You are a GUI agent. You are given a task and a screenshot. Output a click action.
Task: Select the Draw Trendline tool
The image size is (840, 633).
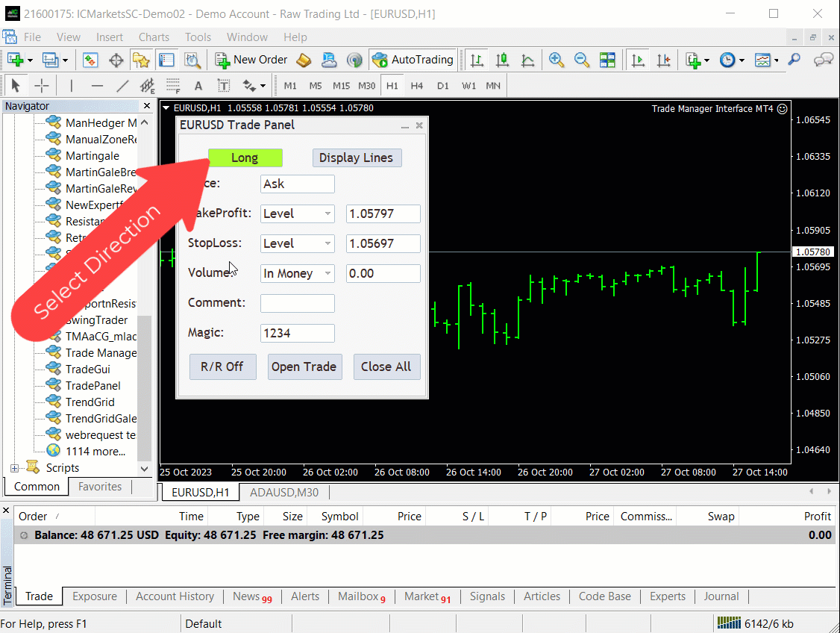coord(122,85)
